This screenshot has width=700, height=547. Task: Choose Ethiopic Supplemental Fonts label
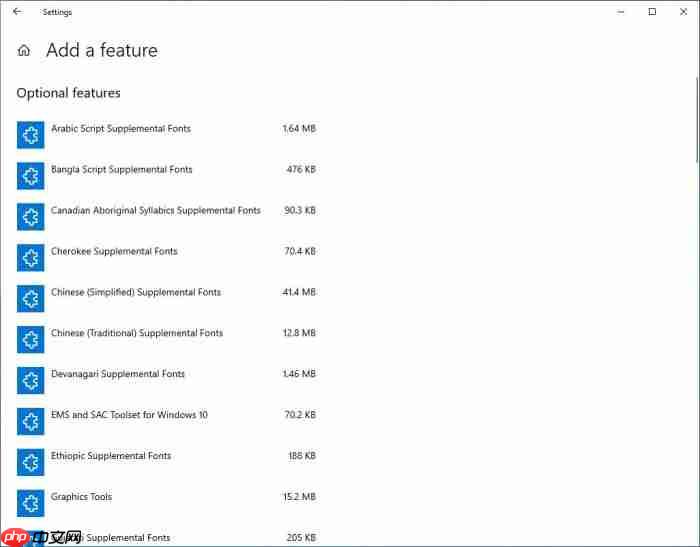(x=111, y=456)
